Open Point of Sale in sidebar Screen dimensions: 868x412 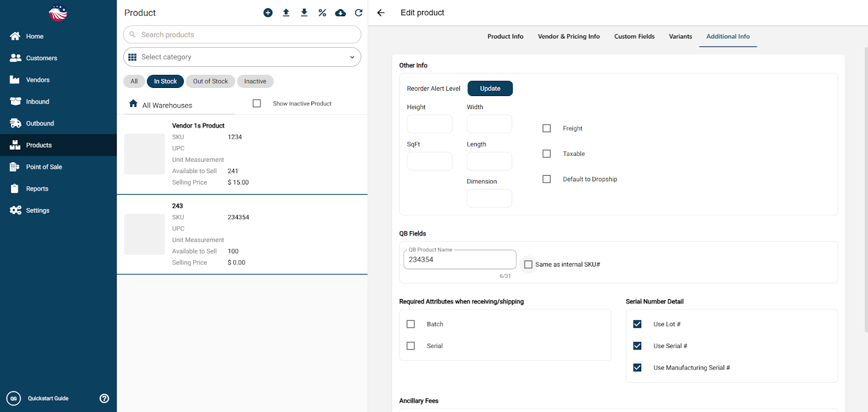[x=44, y=167]
